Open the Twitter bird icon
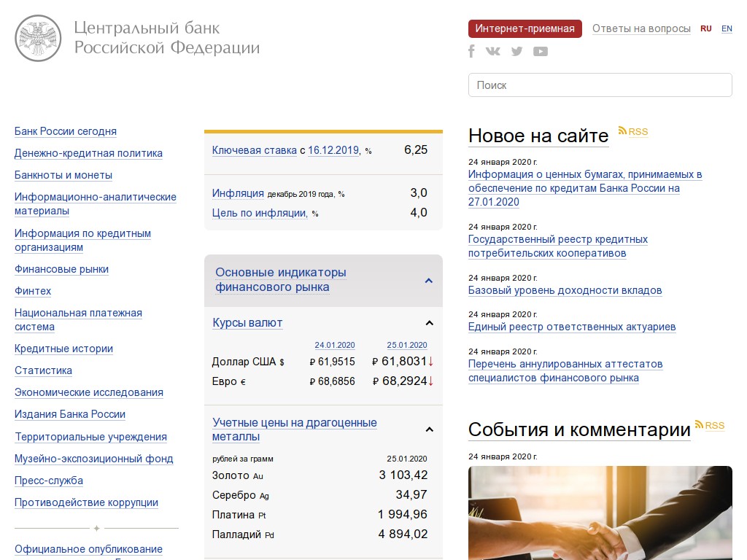This screenshot has height=560, width=747. 517,51
